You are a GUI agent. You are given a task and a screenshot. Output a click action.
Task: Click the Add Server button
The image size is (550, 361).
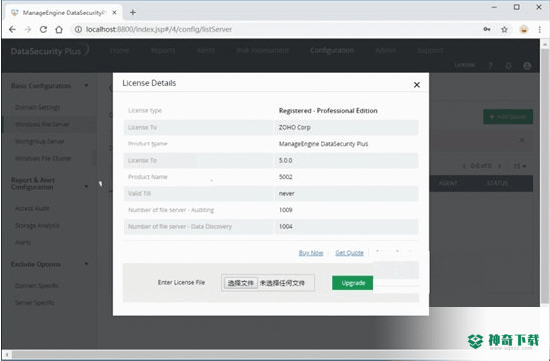[508, 117]
